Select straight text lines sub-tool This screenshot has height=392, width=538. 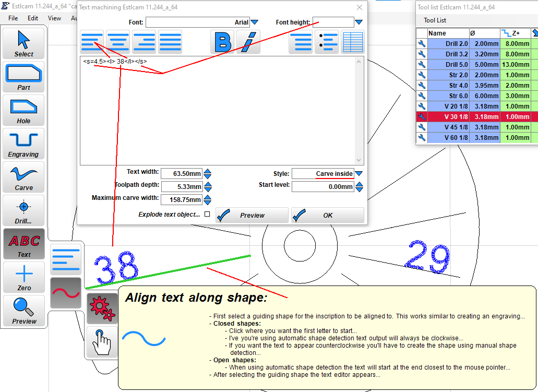(66, 259)
